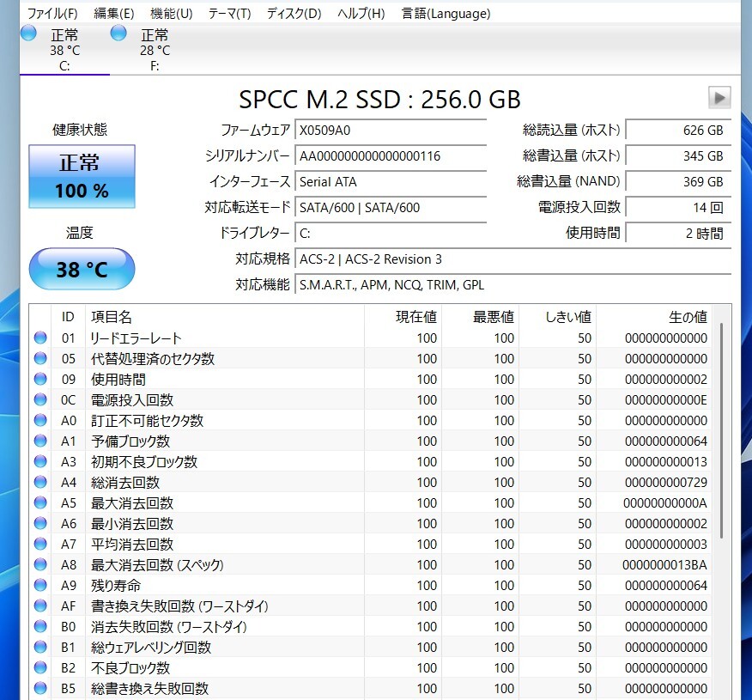Click status icon for A5 最大消去回数 row
The image size is (752, 700).
tap(40, 502)
